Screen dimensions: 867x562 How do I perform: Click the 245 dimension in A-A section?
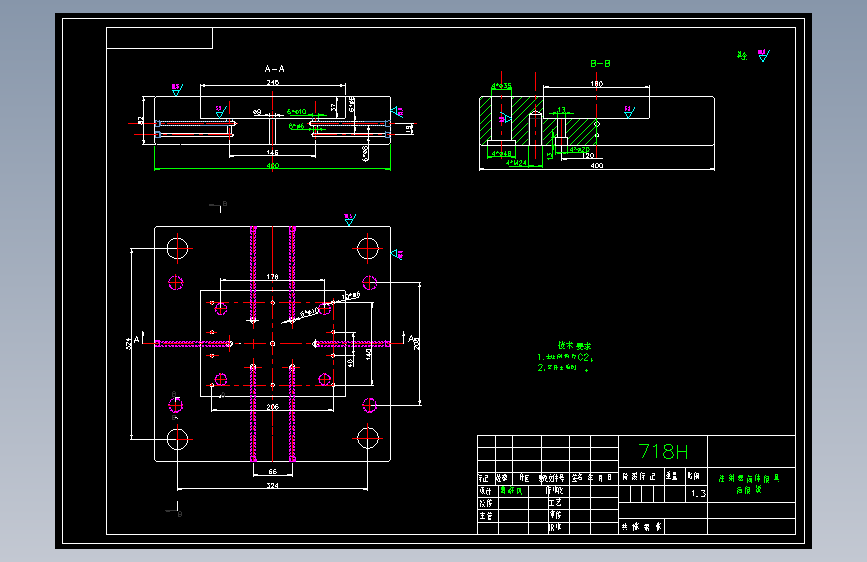[x=273, y=82]
